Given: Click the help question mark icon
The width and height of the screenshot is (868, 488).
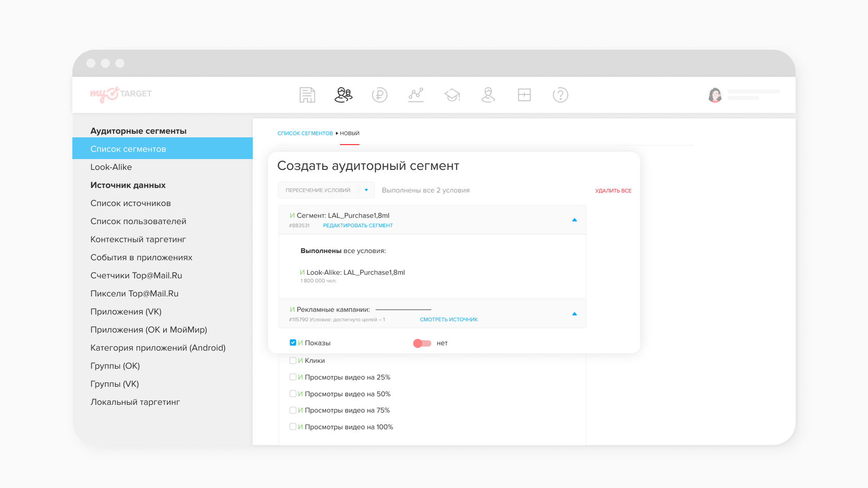Looking at the screenshot, I should click(x=560, y=95).
